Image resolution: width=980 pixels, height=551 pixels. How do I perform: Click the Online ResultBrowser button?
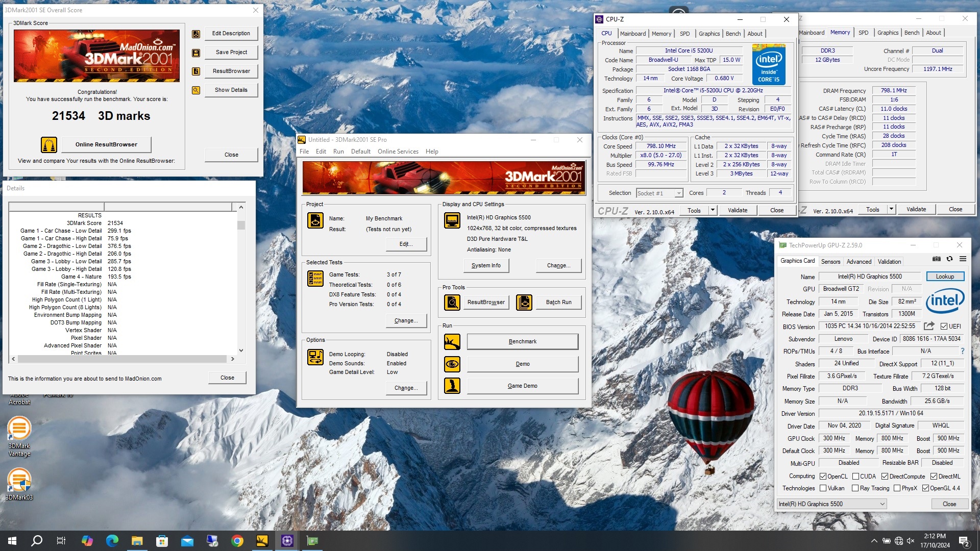(106, 145)
